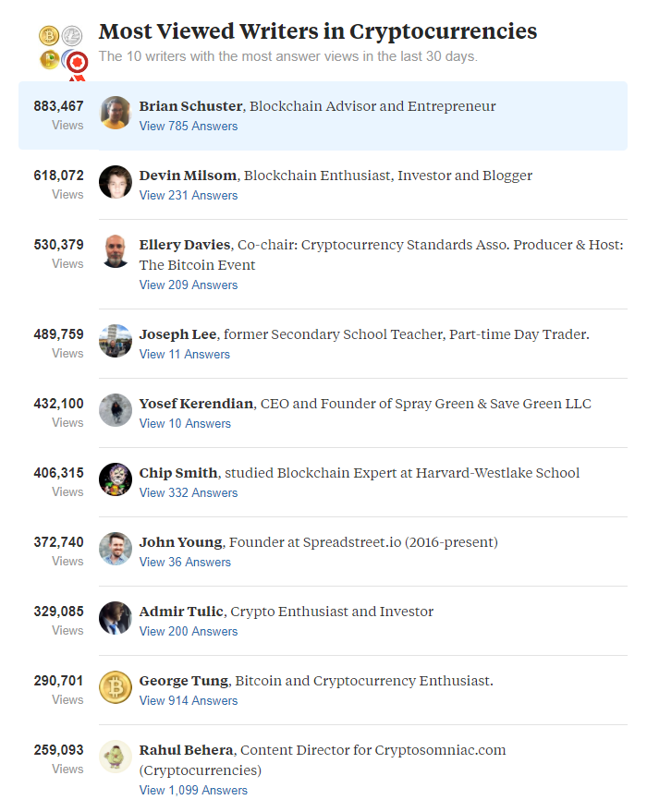Click Joseph Lee's profile thumbnail
This screenshot has width=647, height=812.
click(116, 341)
